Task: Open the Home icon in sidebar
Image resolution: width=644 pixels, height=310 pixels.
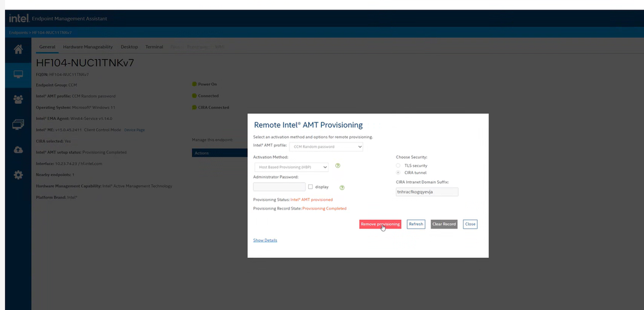Action: coord(18,50)
